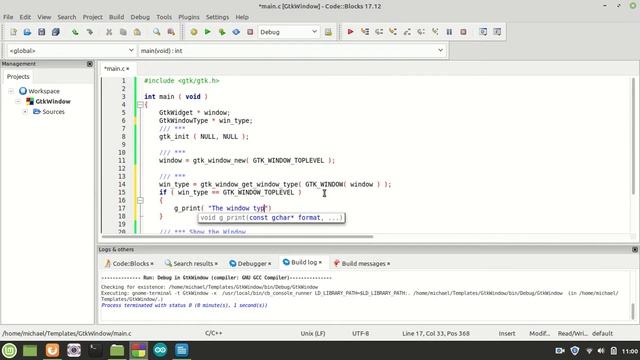
Task: Click the editor horizontal scrollbar
Action: tap(238, 236)
